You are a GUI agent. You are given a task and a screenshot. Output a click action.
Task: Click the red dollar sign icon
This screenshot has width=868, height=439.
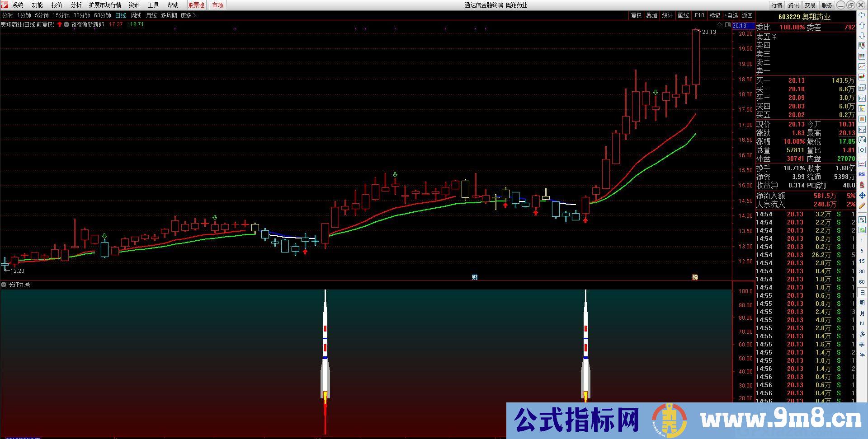862,184
